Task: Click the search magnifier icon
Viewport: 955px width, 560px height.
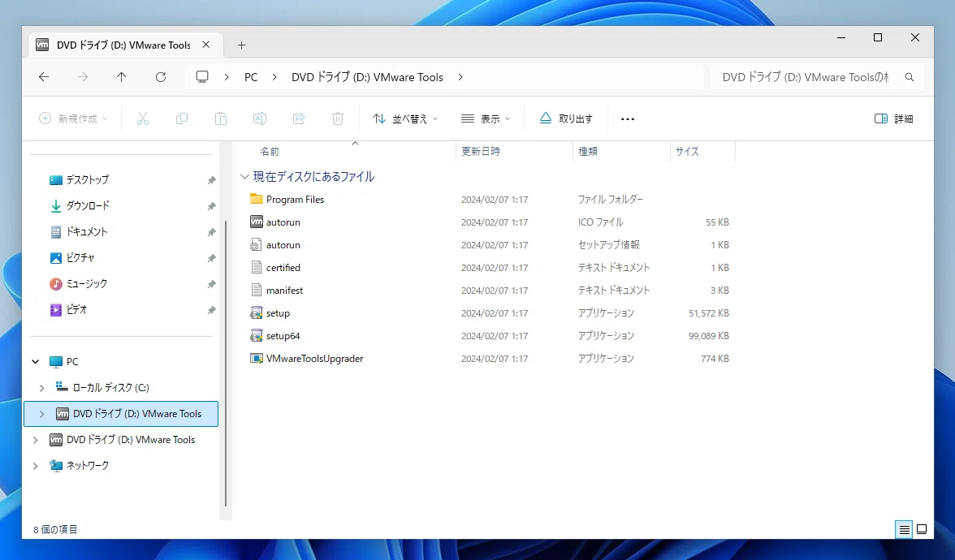Action: click(910, 77)
